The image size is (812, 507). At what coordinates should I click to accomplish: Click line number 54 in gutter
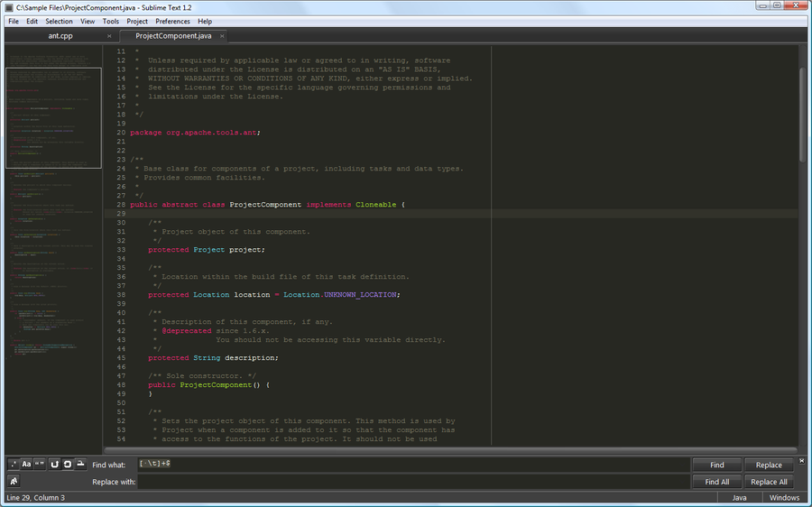pyautogui.click(x=121, y=439)
